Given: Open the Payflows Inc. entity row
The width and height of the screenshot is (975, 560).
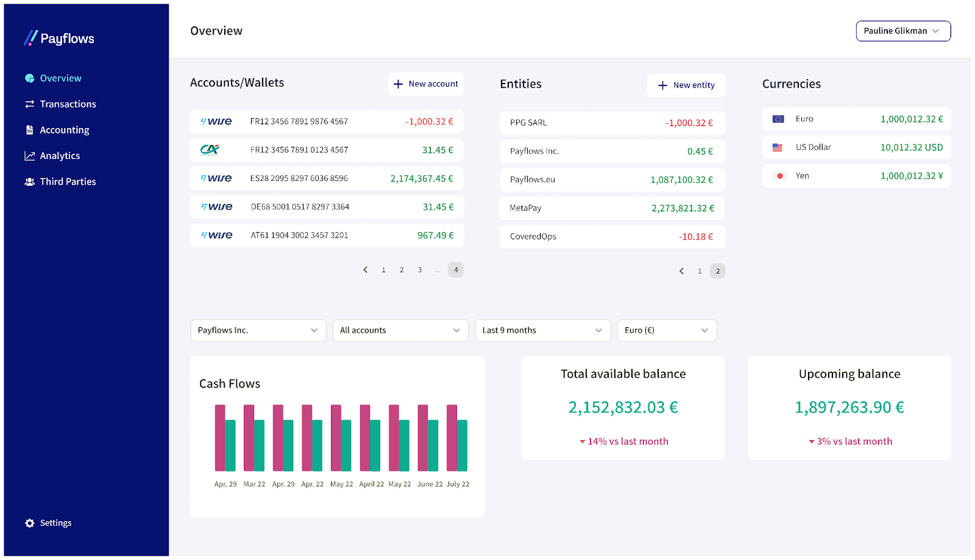Looking at the screenshot, I should 612,151.
